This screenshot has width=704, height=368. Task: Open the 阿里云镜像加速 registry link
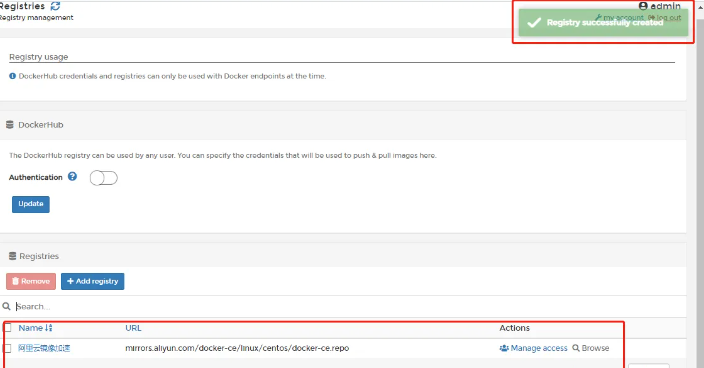[x=44, y=348]
